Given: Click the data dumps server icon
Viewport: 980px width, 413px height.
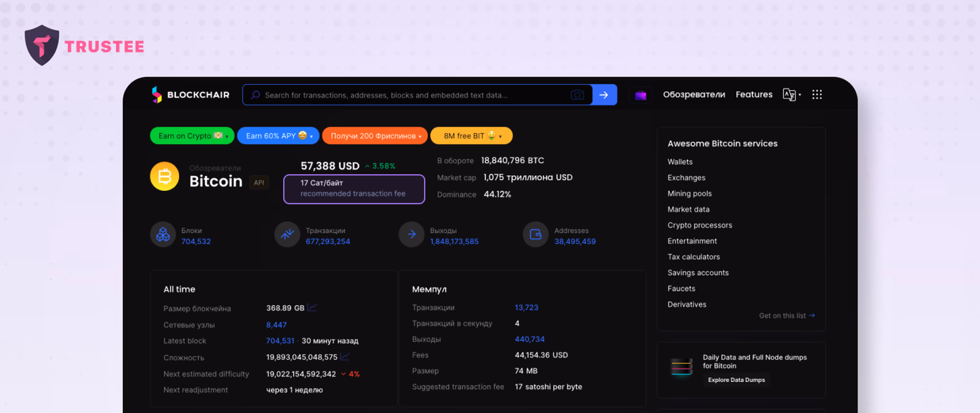Looking at the screenshot, I should tap(682, 367).
